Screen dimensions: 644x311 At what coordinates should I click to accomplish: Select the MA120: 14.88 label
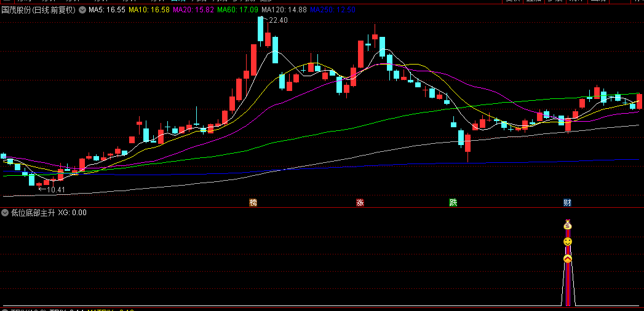[284, 10]
